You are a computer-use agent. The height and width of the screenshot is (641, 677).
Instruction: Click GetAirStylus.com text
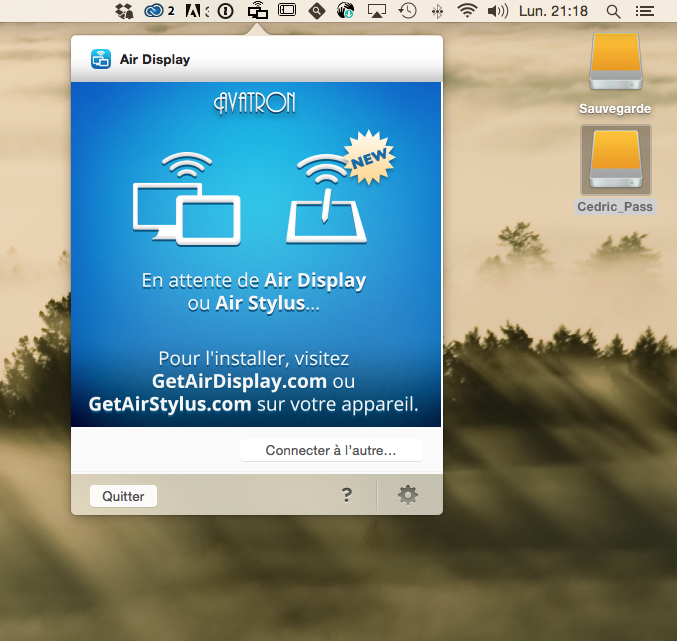click(x=170, y=404)
